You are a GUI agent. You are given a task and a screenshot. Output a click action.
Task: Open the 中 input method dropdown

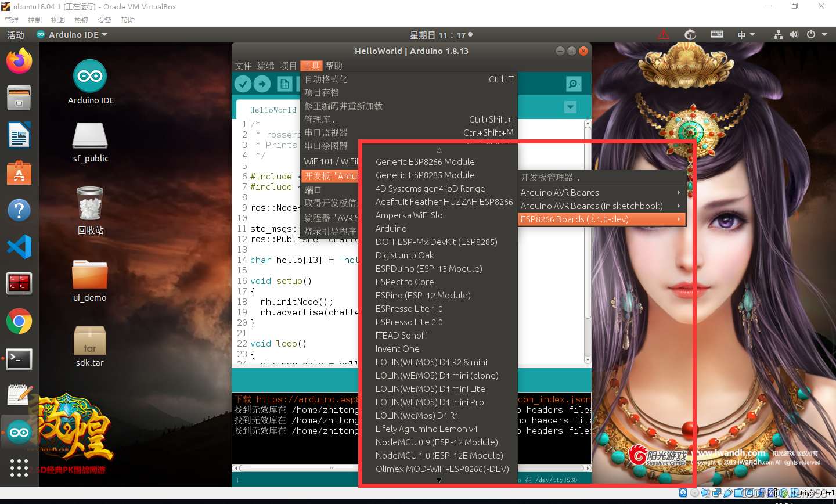click(746, 35)
